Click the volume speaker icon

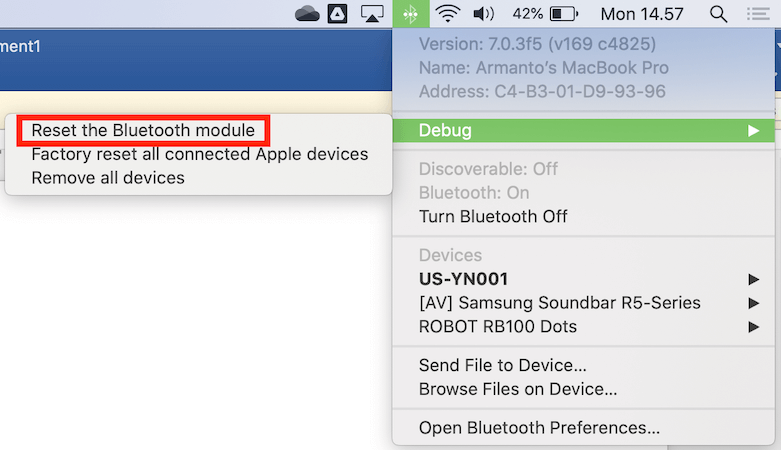click(483, 13)
